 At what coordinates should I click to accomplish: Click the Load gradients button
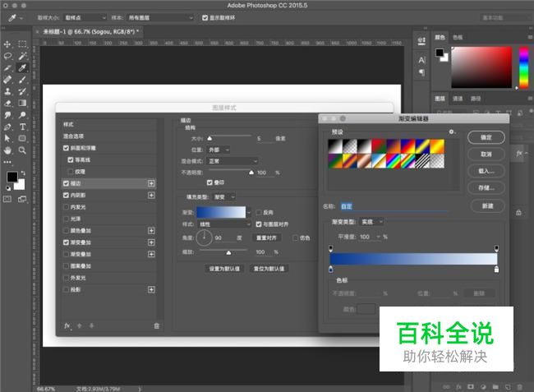click(x=486, y=171)
